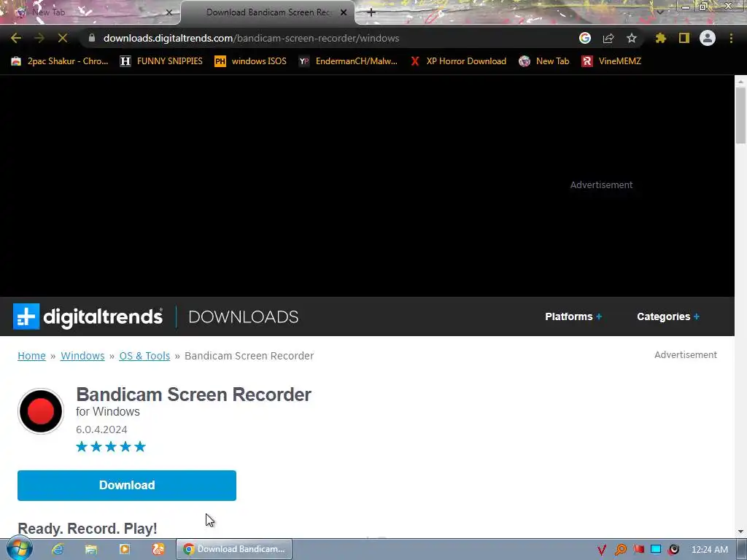Viewport: 747px width, 560px height.
Task: Open the orange app icon on taskbar
Action: click(158, 549)
